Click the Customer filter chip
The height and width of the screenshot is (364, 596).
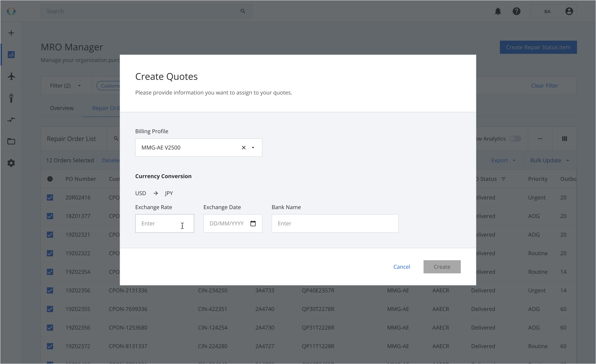pos(108,86)
